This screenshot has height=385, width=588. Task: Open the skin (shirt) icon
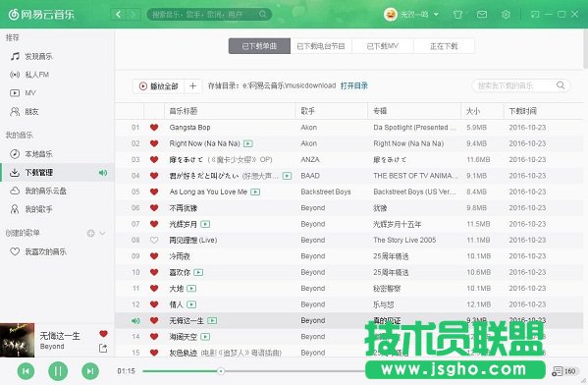(457, 15)
